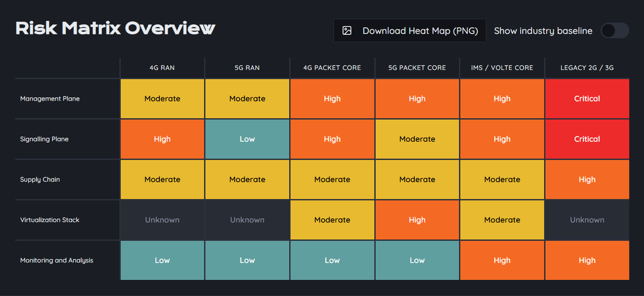Open Supply Chain 4G RAN Moderate cell
Viewport: 644px width, 296px height.
click(162, 179)
